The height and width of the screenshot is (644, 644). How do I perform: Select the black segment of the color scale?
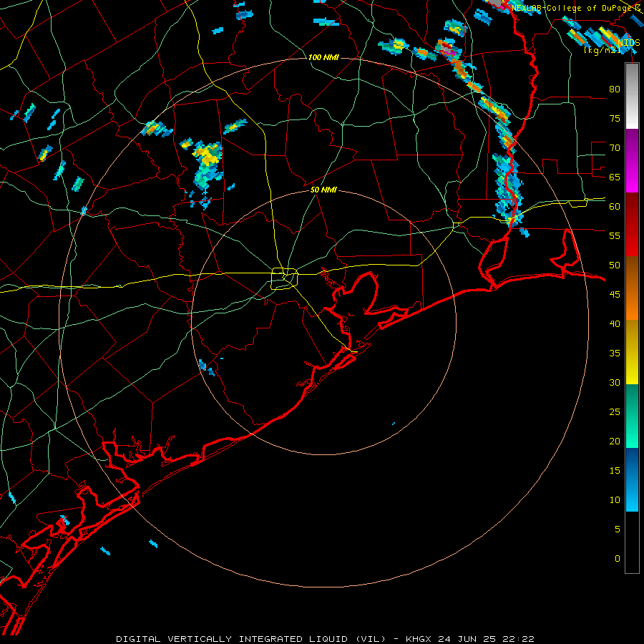pyautogui.click(x=632, y=542)
